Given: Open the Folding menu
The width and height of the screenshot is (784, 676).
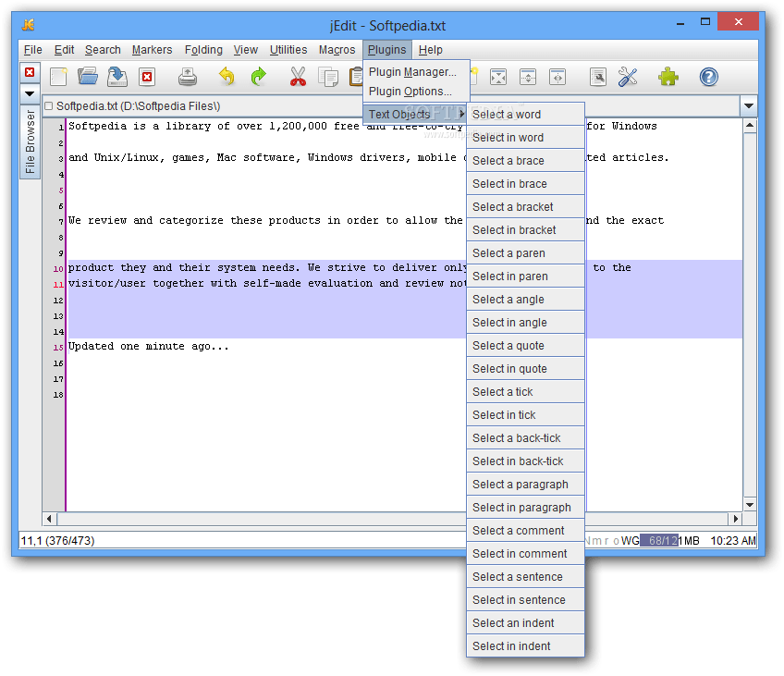Looking at the screenshot, I should pyautogui.click(x=203, y=50).
